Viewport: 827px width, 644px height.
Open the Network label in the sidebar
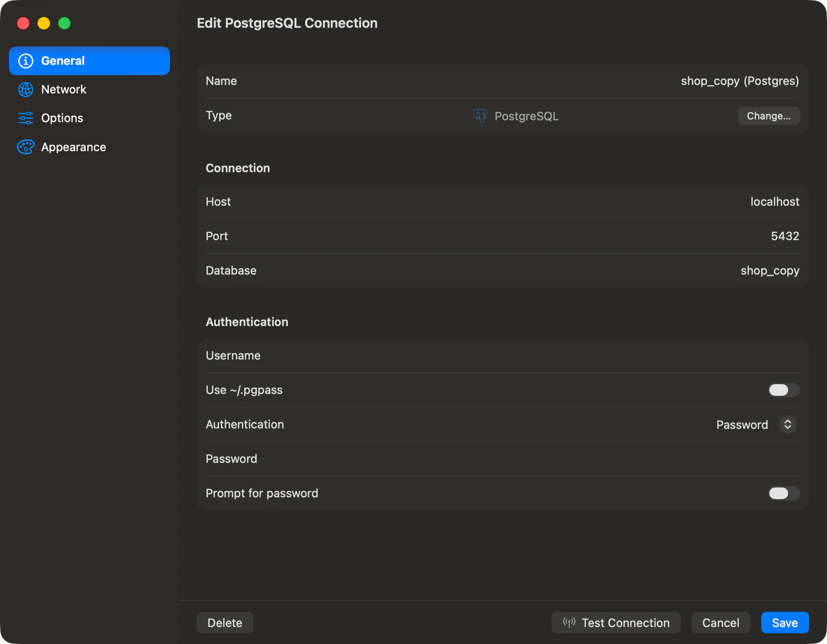(63, 89)
